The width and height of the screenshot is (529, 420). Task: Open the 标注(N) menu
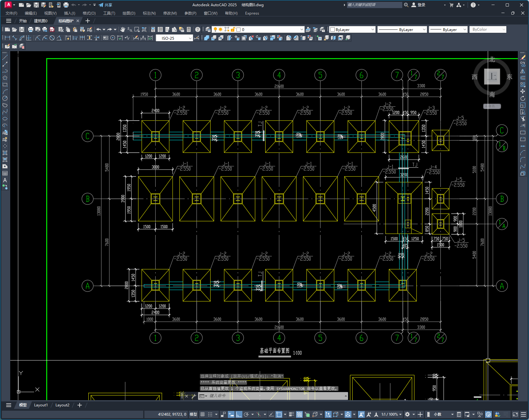[x=149, y=13]
